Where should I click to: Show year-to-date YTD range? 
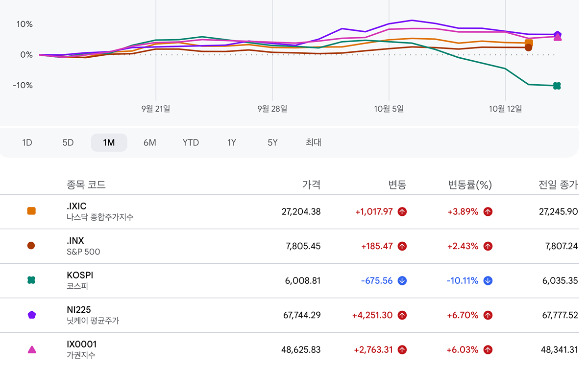[x=191, y=143]
